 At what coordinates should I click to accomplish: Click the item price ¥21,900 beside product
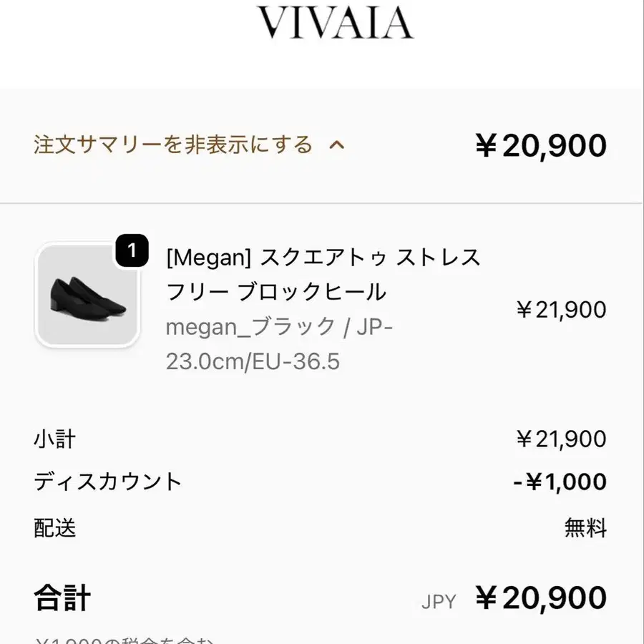point(561,309)
